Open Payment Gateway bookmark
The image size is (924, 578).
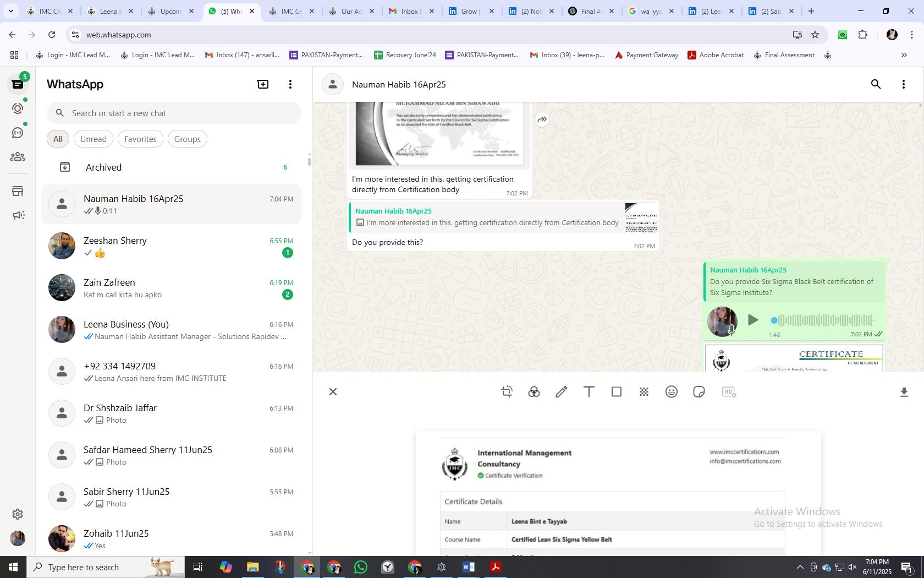point(646,55)
